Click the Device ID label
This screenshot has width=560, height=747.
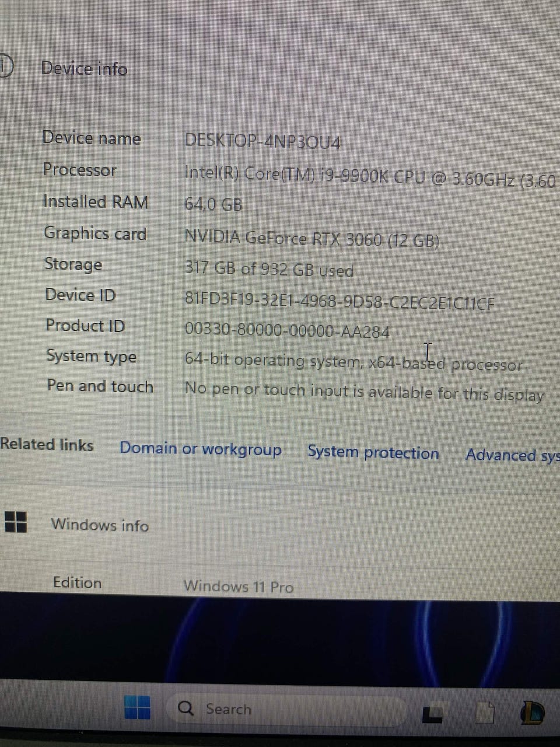coord(80,295)
